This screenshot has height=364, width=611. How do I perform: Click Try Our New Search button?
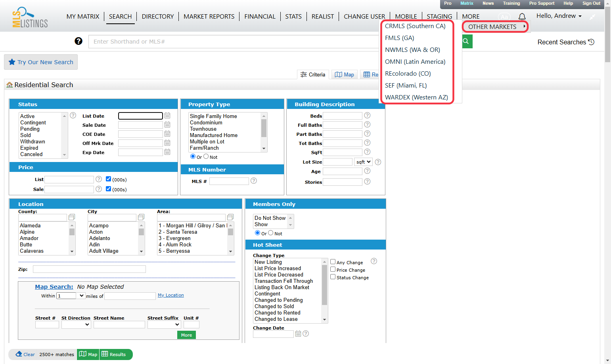[x=41, y=62]
